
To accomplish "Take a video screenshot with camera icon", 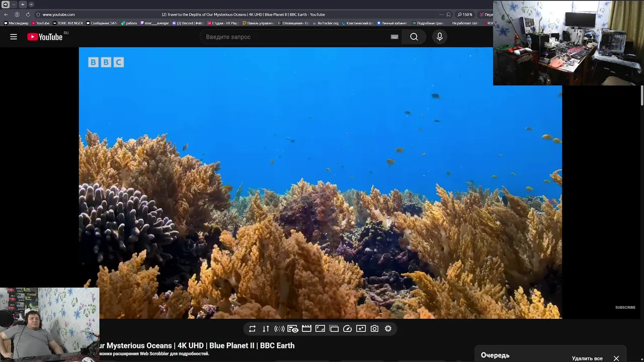I will (374, 329).
